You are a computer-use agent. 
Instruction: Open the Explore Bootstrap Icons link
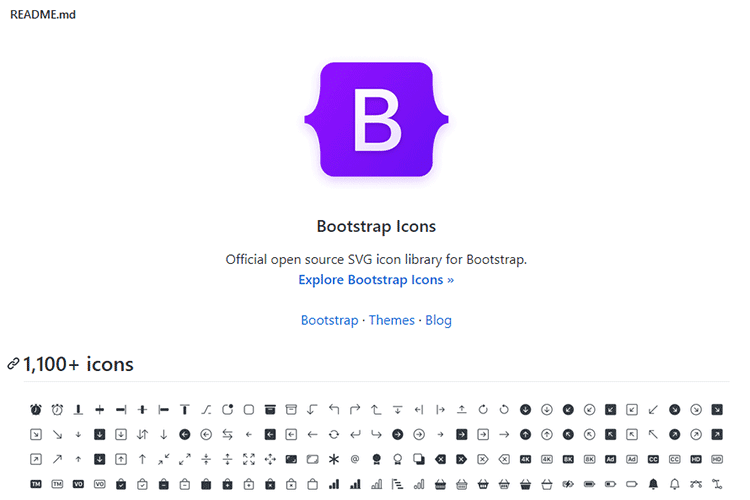(376, 280)
